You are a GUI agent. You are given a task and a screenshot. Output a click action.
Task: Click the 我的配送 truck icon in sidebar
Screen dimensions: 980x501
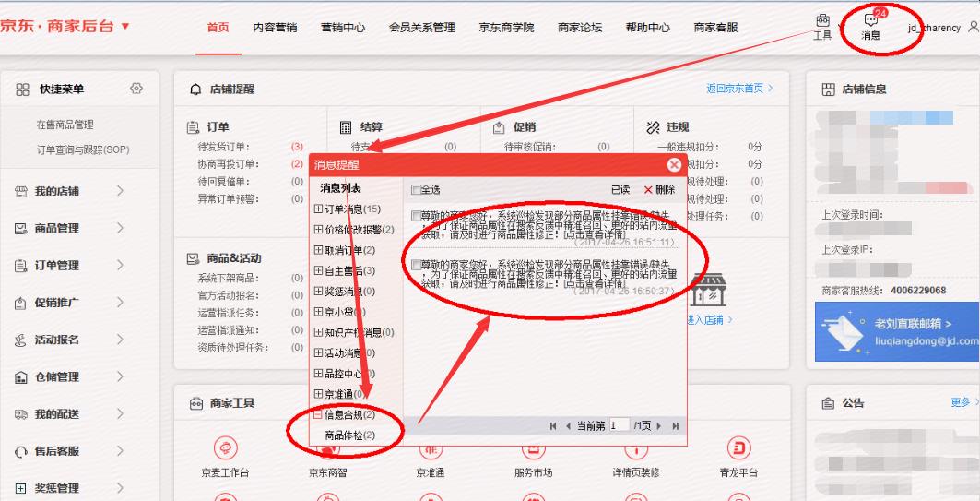21,414
